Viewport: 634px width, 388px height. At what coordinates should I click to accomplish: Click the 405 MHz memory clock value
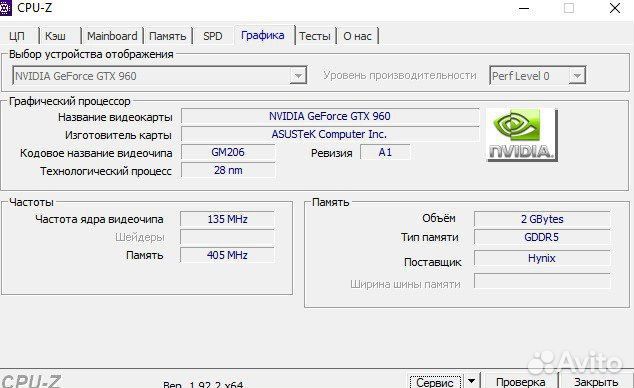click(227, 255)
